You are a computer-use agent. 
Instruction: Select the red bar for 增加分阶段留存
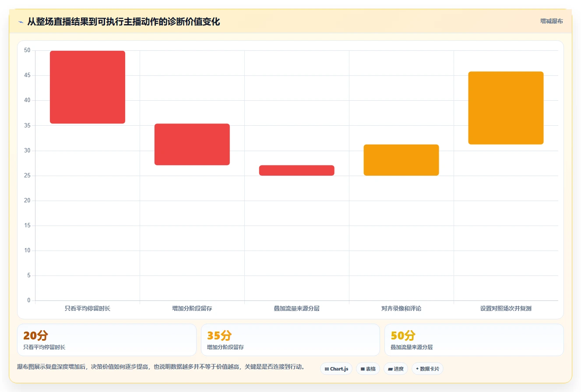point(192,145)
